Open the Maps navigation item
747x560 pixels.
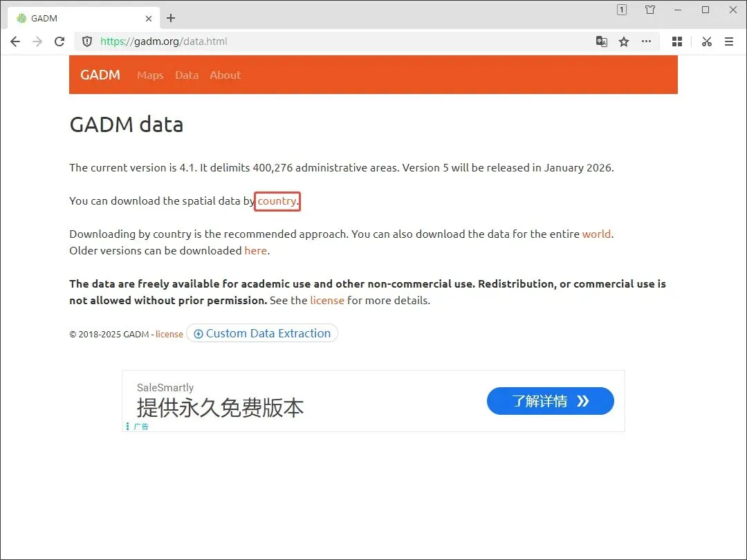[150, 75]
